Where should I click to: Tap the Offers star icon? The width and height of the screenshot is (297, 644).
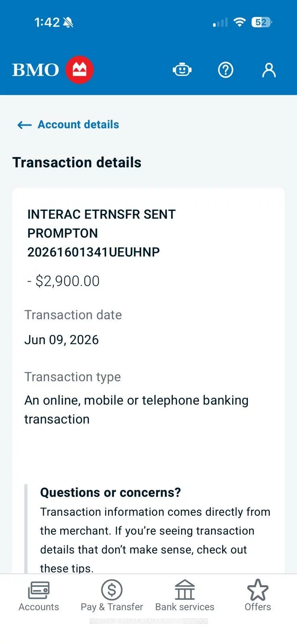[x=258, y=590]
